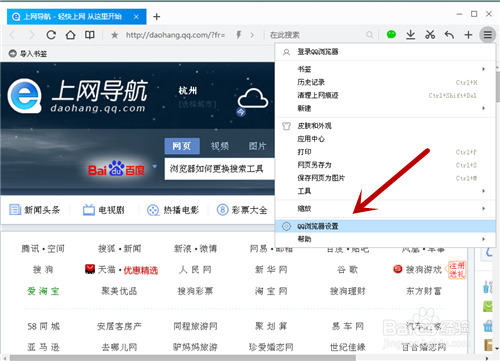500x361 pixels.
Task: Open the 爱淘宝 link
Action: pos(43,291)
